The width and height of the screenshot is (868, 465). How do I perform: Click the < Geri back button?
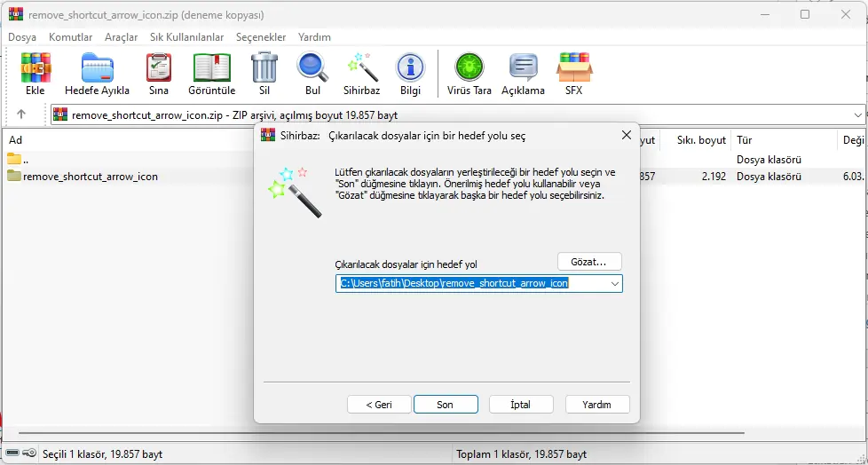379,404
